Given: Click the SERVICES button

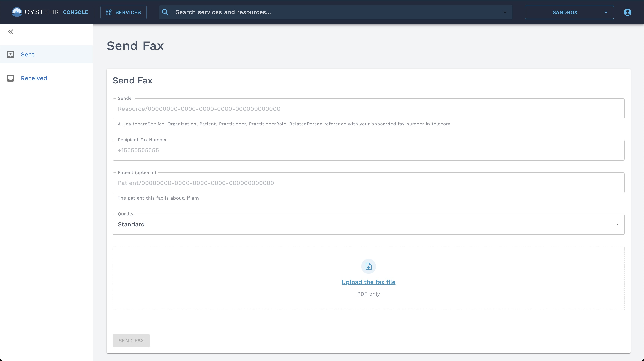Looking at the screenshot, I should pyautogui.click(x=124, y=12).
